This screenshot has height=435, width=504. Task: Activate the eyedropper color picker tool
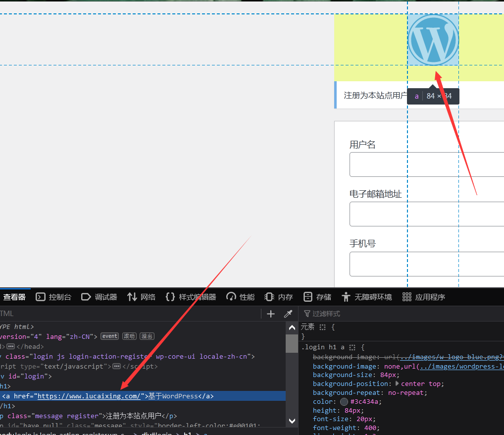(288, 314)
